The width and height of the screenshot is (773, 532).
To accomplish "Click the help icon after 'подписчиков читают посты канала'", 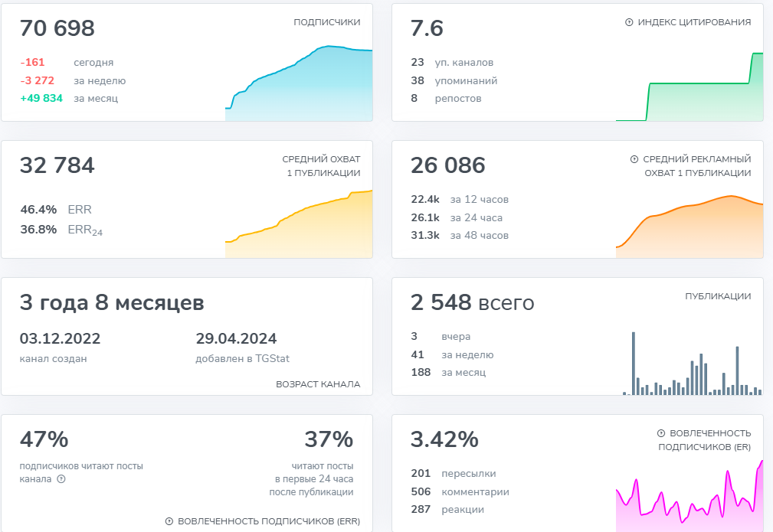I will (61, 479).
